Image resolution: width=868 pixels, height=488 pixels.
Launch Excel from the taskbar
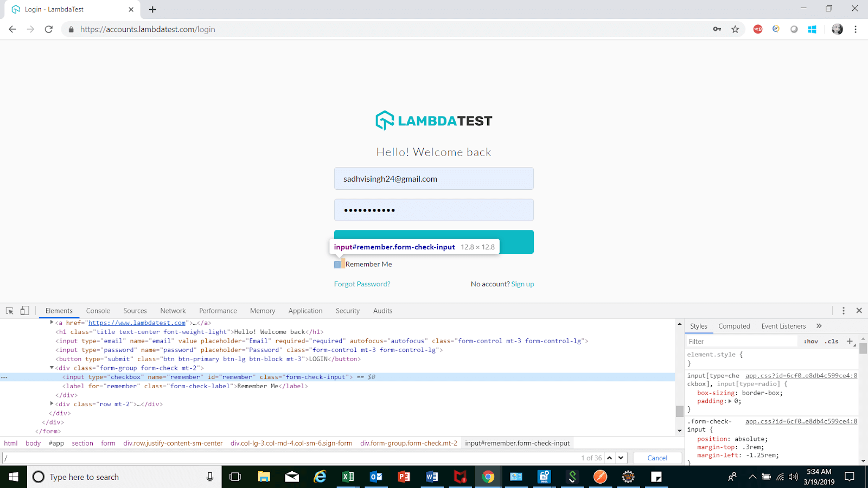coord(348,477)
